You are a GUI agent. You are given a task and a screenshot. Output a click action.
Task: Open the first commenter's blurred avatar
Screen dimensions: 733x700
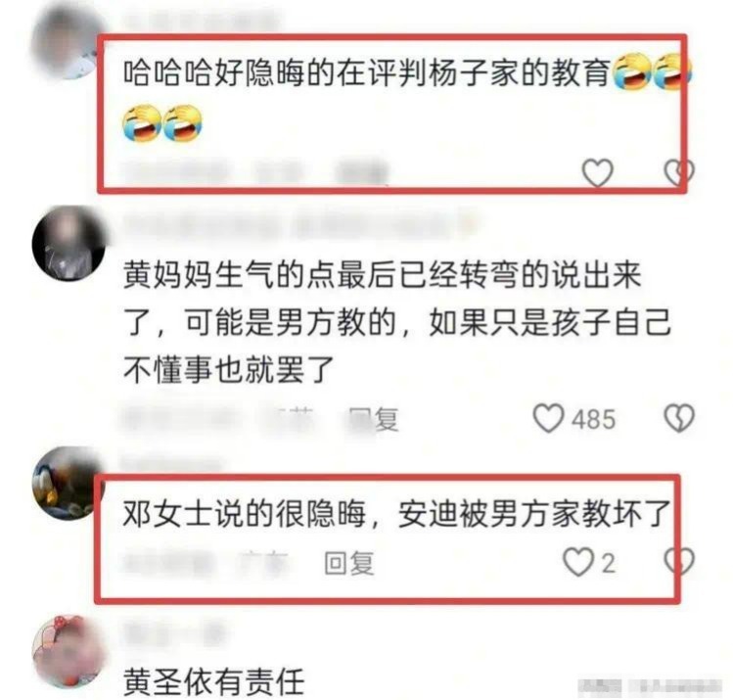tap(69, 40)
